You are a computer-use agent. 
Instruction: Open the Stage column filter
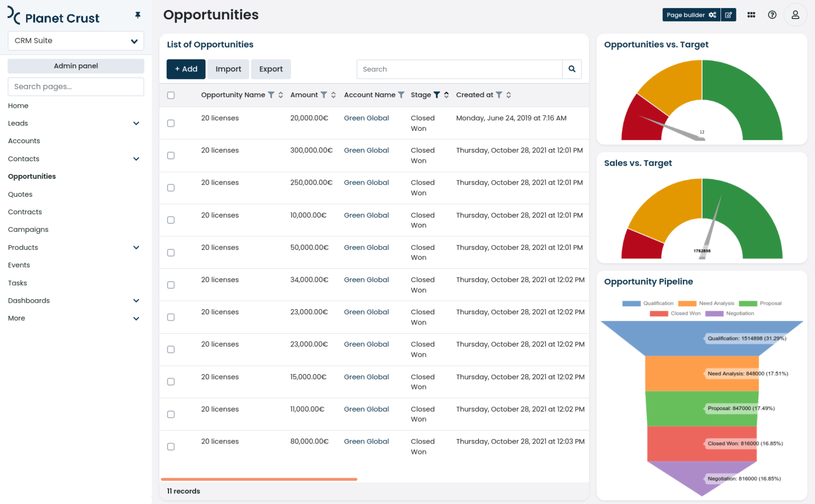pyautogui.click(x=436, y=95)
